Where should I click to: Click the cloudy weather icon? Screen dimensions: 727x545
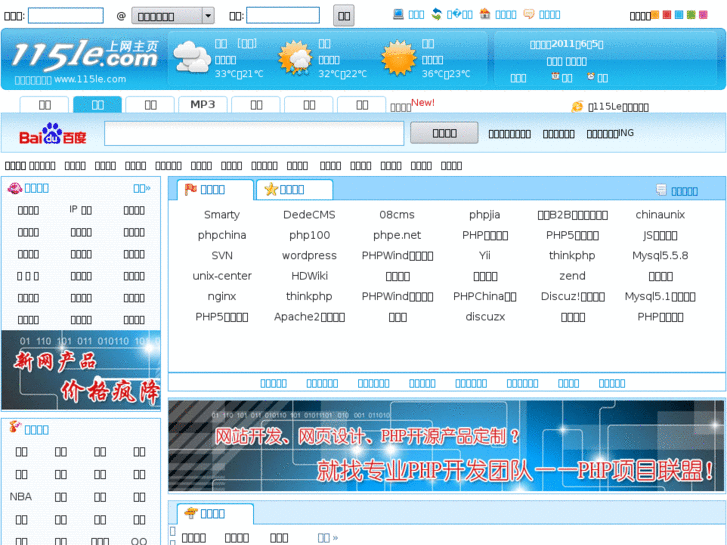click(x=192, y=57)
